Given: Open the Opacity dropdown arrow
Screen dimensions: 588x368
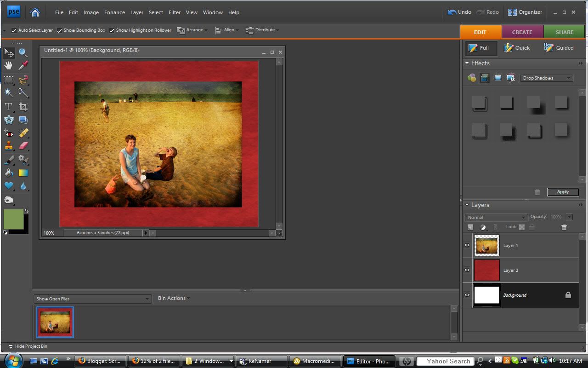Looking at the screenshot, I should tap(569, 217).
